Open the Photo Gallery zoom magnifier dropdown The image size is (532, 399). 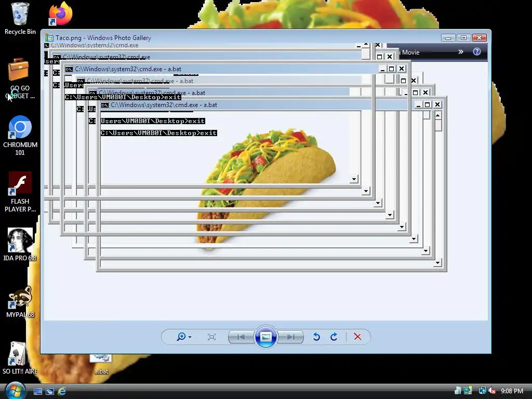(184, 337)
